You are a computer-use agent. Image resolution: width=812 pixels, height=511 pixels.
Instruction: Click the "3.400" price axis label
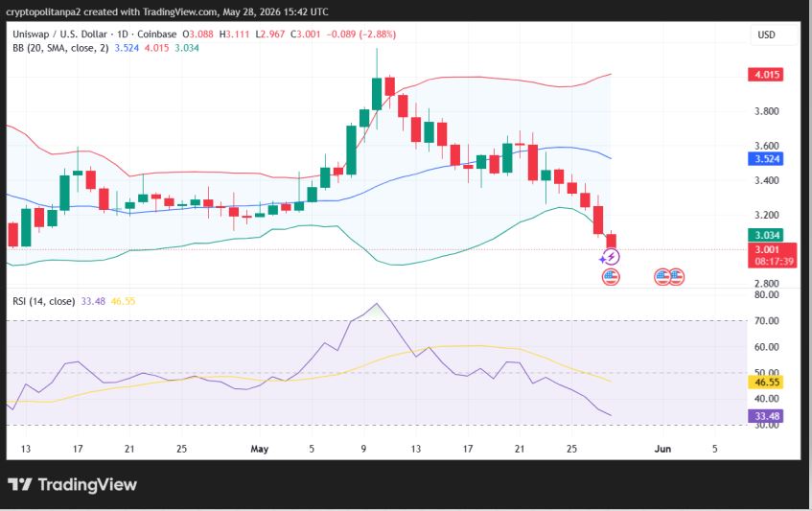[766, 180]
